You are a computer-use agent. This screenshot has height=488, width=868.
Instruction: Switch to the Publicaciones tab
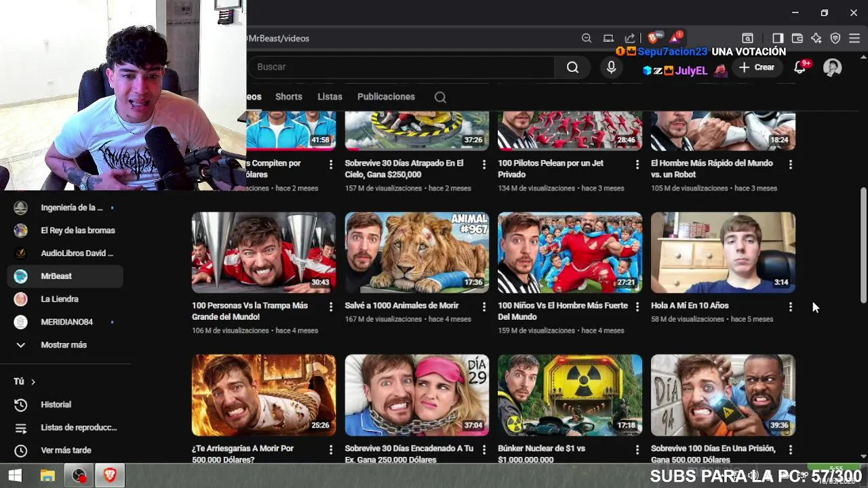pyautogui.click(x=386, y=97)
